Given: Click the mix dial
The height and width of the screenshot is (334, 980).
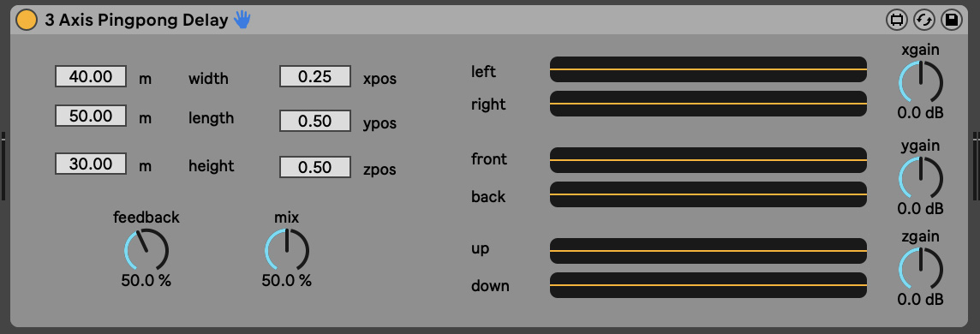Looking at the screenshot, I should tap(287, 250).
